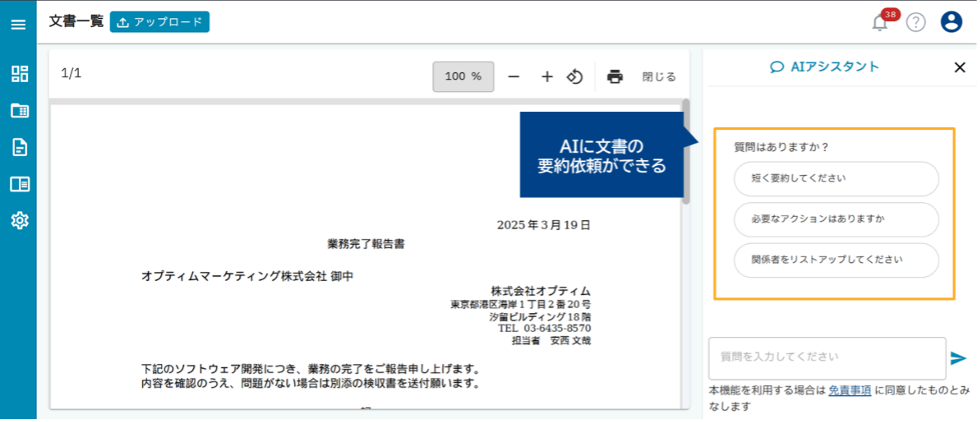The image size is (980, 422).
Task: Close the AIアシスタント panel
Action: [x=960, y=68]
